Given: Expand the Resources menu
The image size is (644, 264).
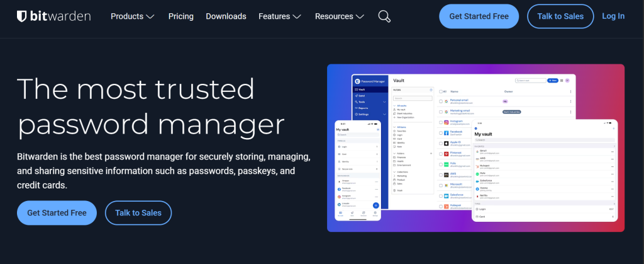Looking at the screenshot, I should (339, 16).
